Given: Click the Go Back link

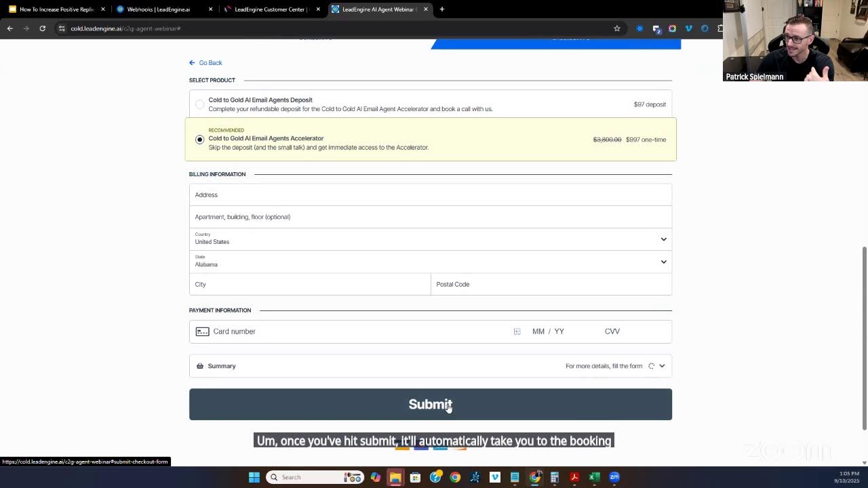Looking at the screenshot, I should tap(205, 63).
